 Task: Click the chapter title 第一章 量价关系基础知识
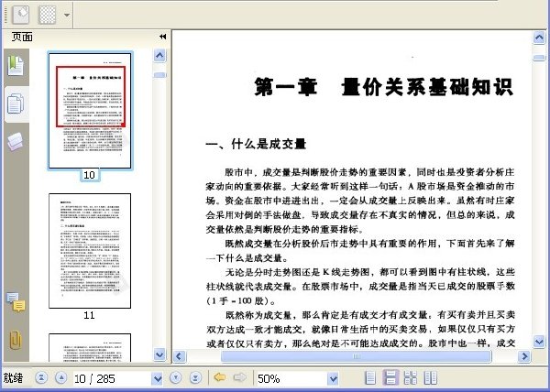(384, 86)
